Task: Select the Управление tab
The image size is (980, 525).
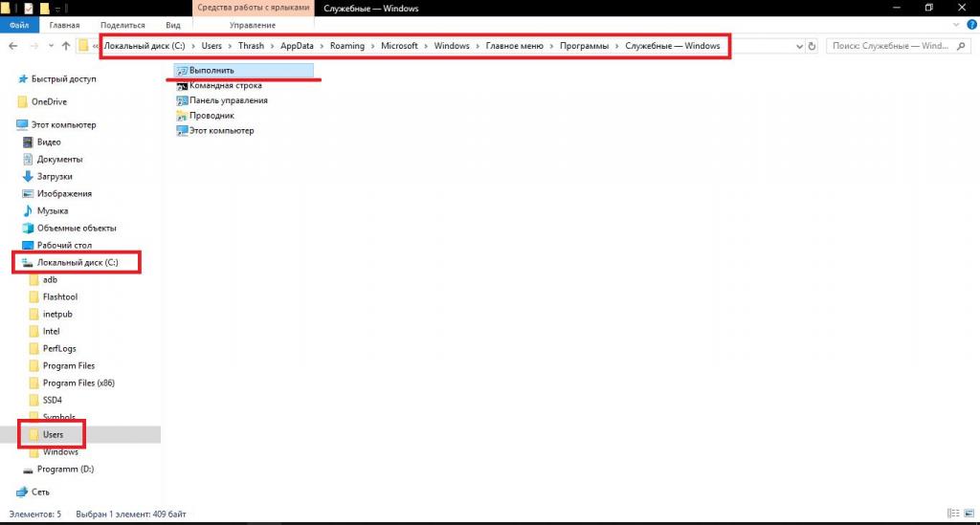Action: 253,25
